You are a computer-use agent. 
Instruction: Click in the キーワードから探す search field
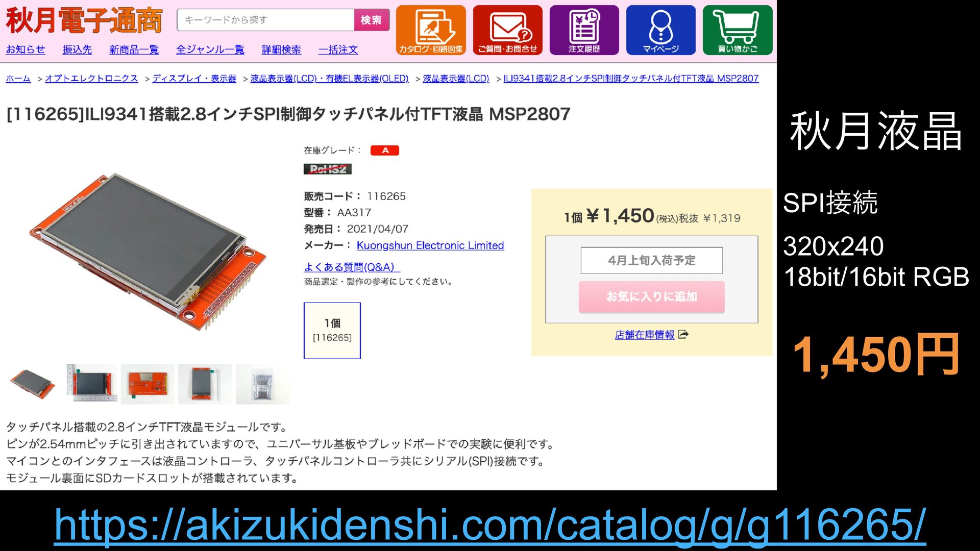(266, 20)
